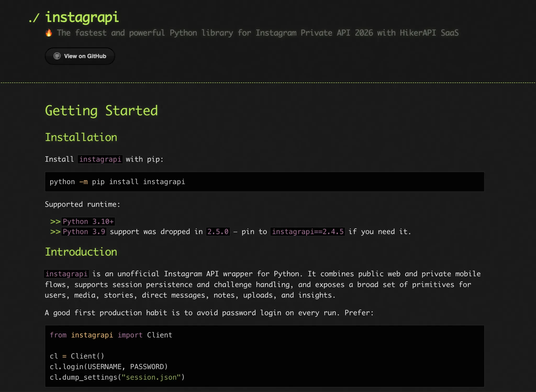Click the Installation heading
The image size is (536, 392).
(81, 137)
